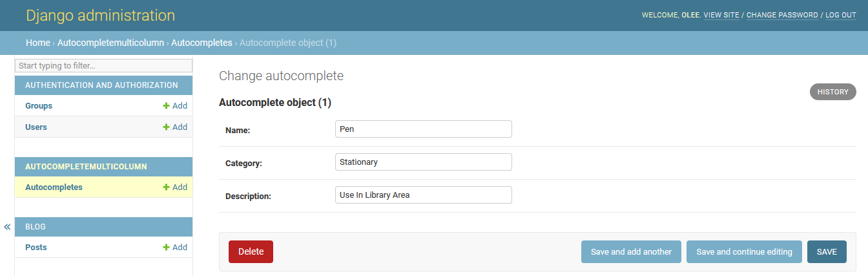This screenshot has width=868, height=276.
Task: Open the Change Password link
Action: [x=782, y=15]
